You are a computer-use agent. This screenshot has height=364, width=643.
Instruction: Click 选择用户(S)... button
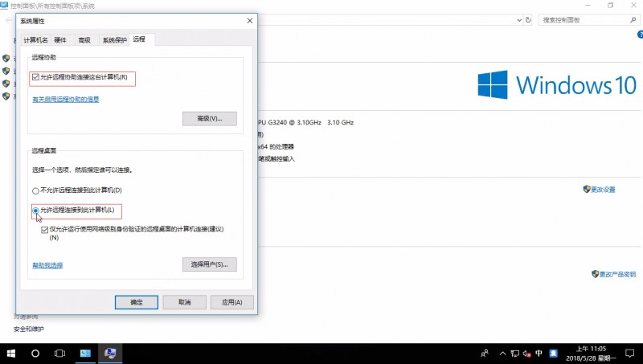(x=210, y=264)
